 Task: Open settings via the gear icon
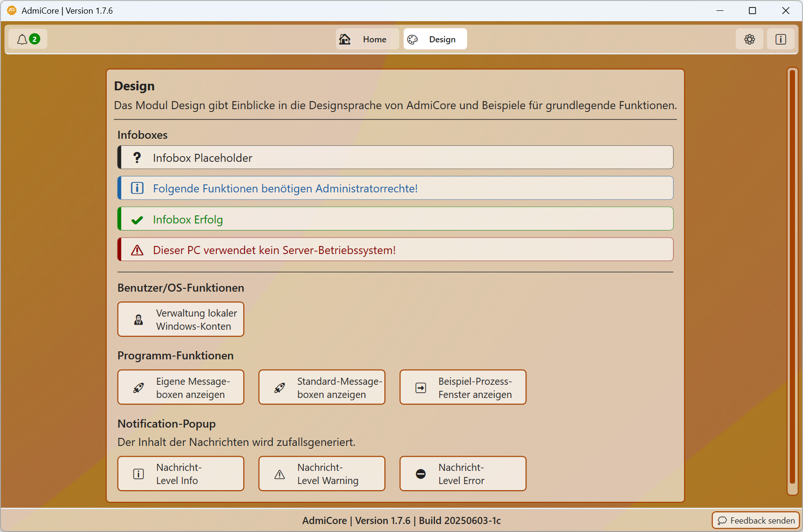749,39
